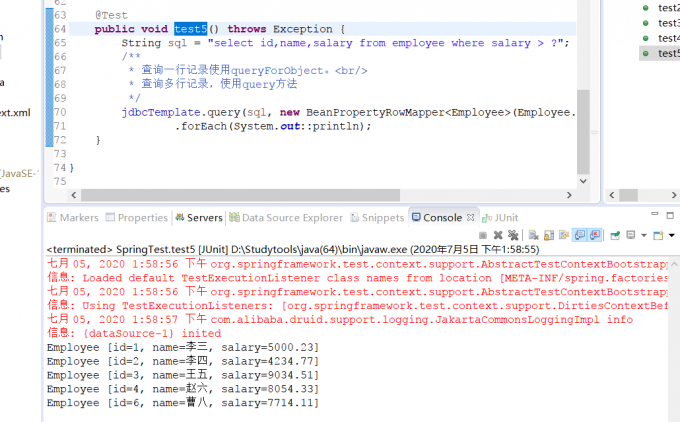Switch to the Properties tab
Image resolution: width=680 pixels, height=422 pixels.
point(137,217)
